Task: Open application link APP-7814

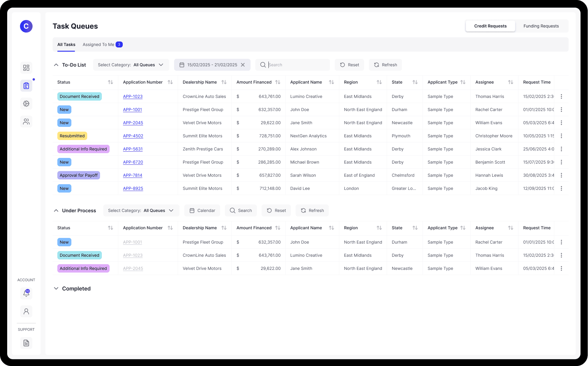Action: pos(133,175)
